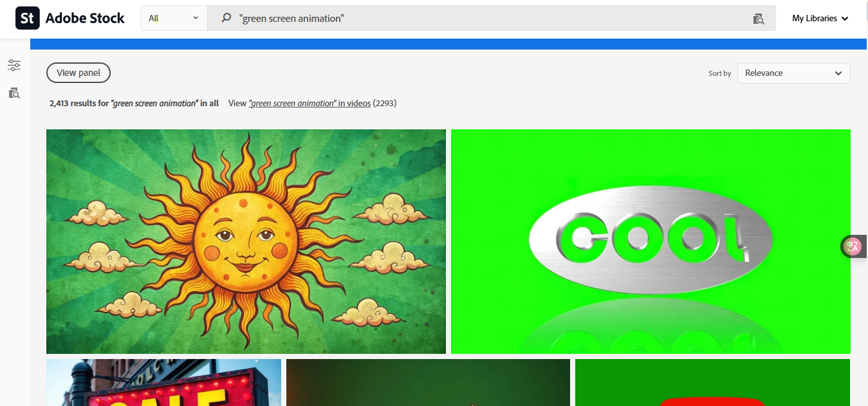Open visual search camera icon in search bar

[x=759, y=19]
